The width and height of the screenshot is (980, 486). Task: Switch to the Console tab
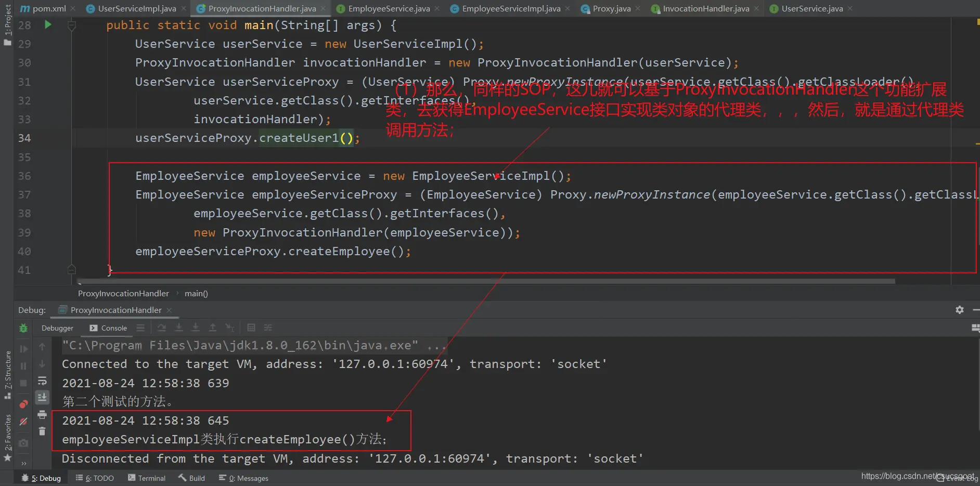pyautogui.click(x=108, y=328)
